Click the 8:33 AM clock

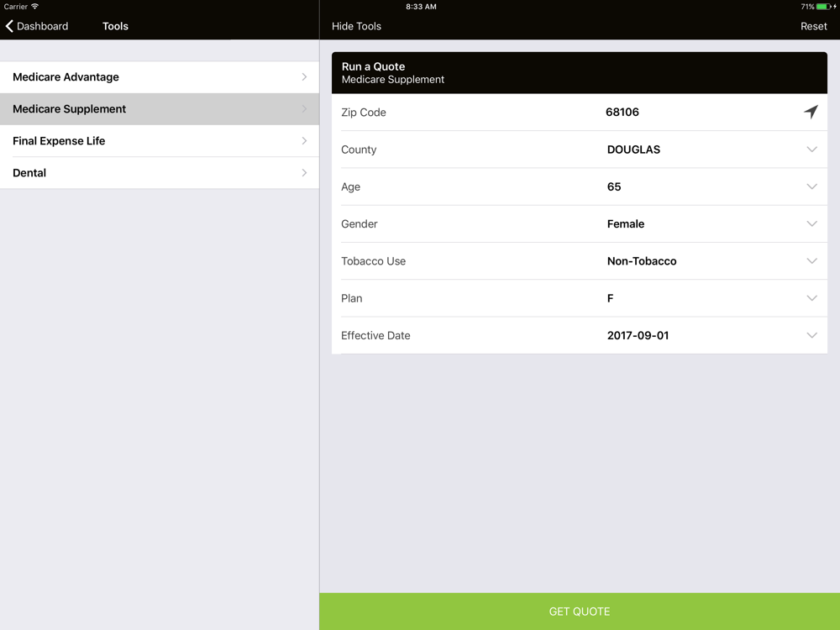421,7
